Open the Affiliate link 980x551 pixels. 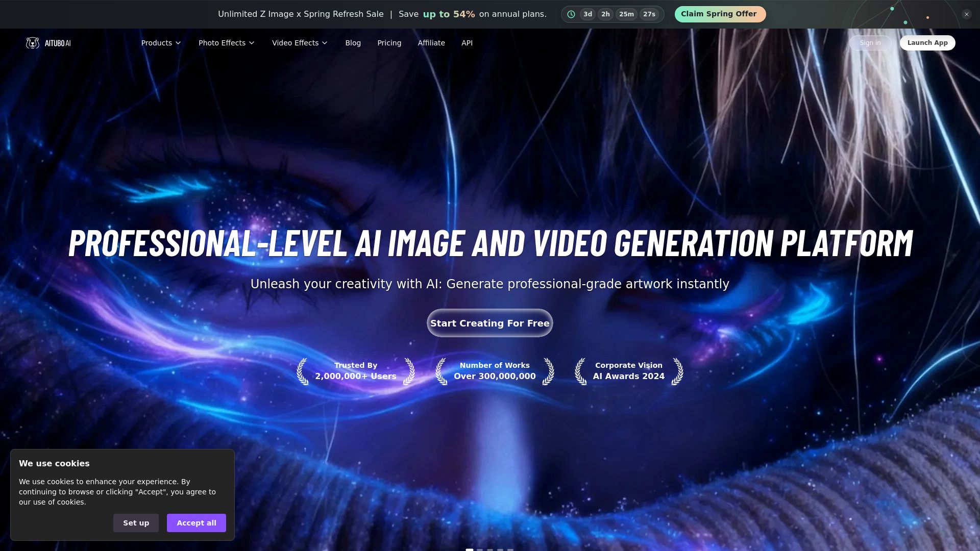point(431,43)
